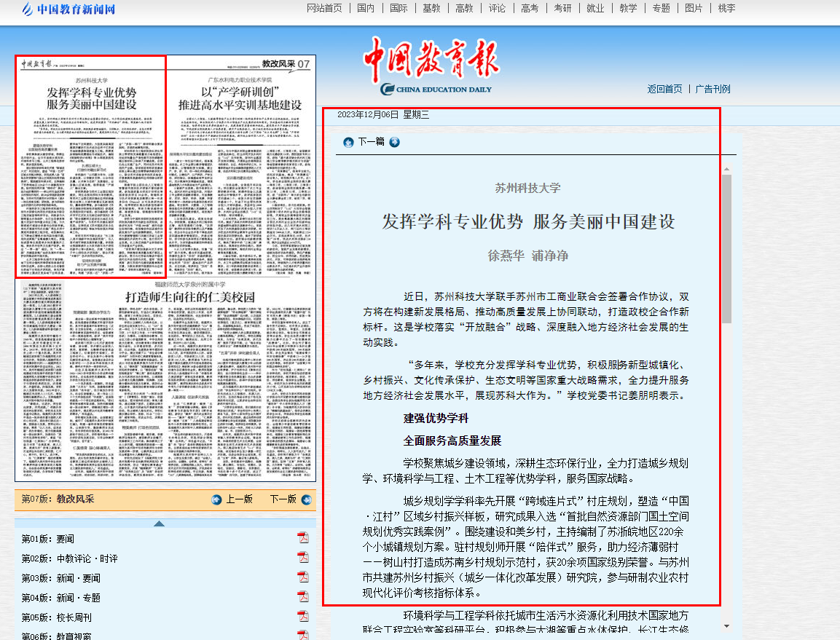Open the 中国教育新闻网 site logo
Viewport: 840px width, 640px height.
tap(68, 9)
